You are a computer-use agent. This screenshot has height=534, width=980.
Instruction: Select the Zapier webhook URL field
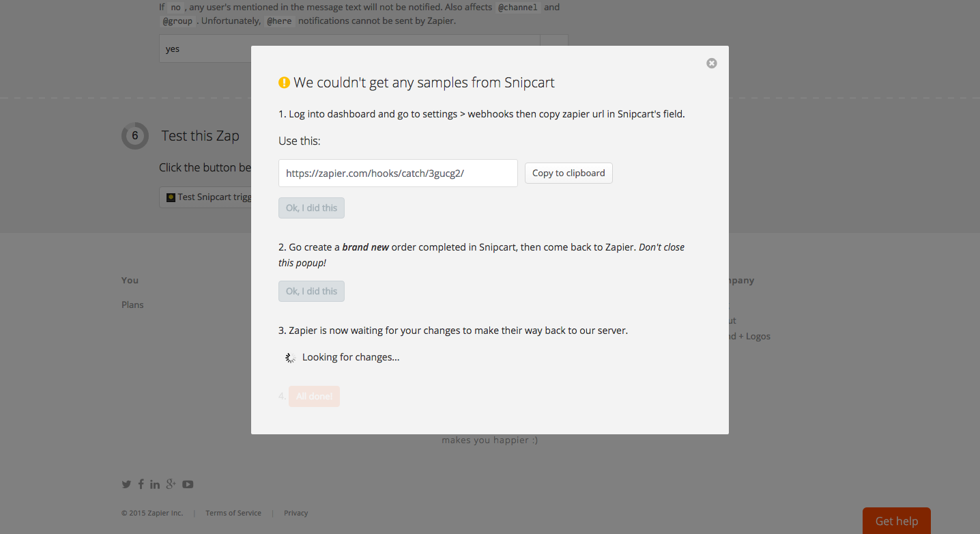(398, 173)
